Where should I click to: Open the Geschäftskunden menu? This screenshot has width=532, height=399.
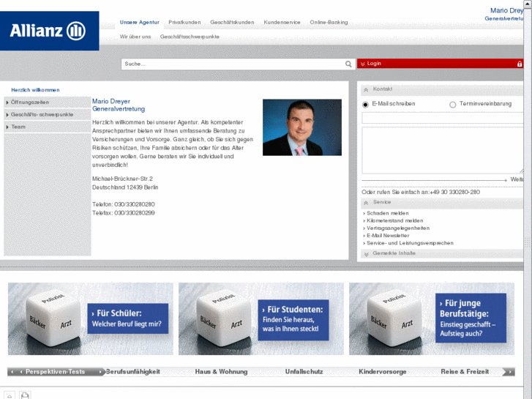(232, 22)
